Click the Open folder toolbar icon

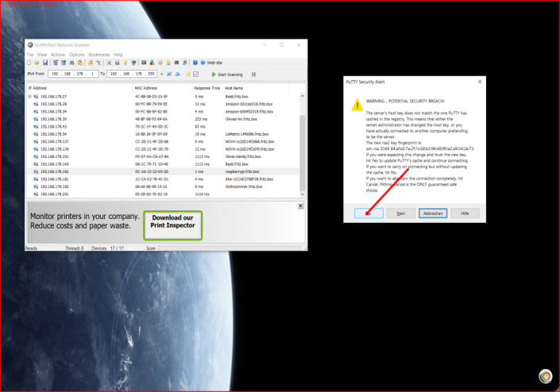tap(38, 63)
